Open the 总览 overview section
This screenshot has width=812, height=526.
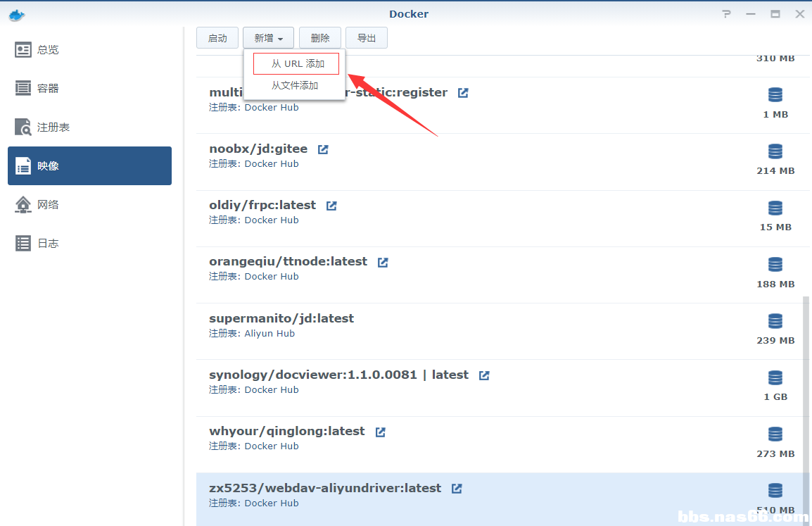point(89,50)
